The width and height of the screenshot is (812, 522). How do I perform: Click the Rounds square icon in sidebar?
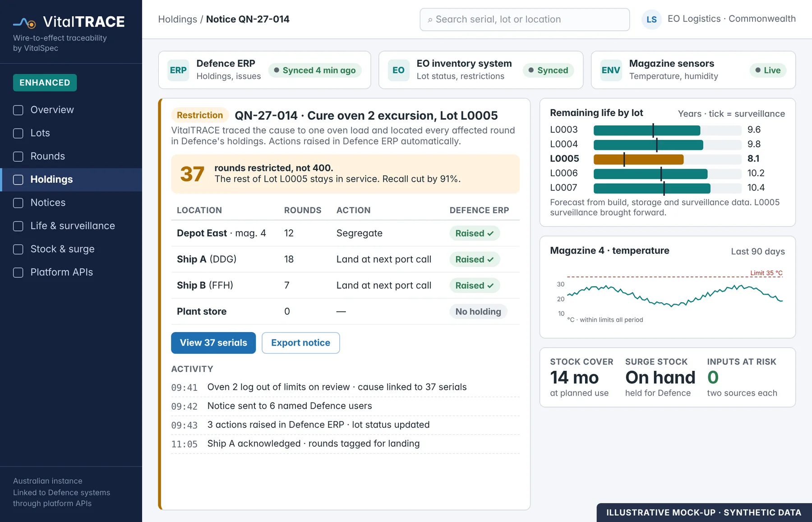click(18, 157)
